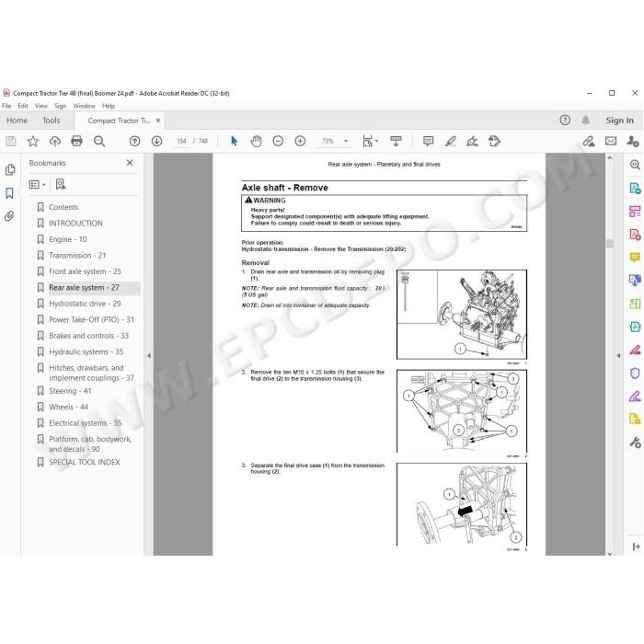Click the share with others person icon

coord(633,142)
